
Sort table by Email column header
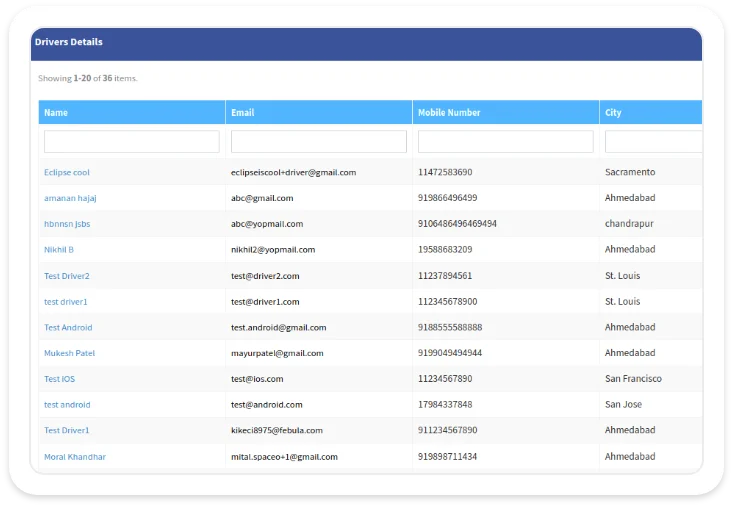click(242, 113)
